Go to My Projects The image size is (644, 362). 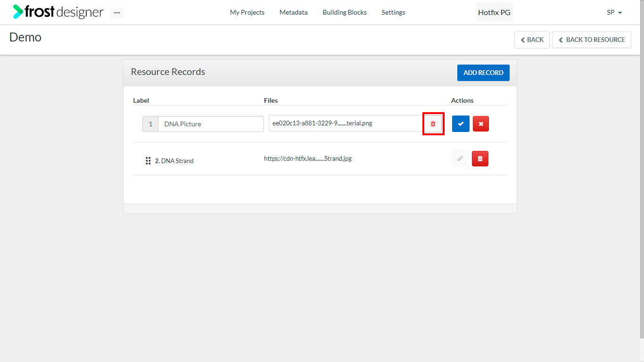pos(247,13)
